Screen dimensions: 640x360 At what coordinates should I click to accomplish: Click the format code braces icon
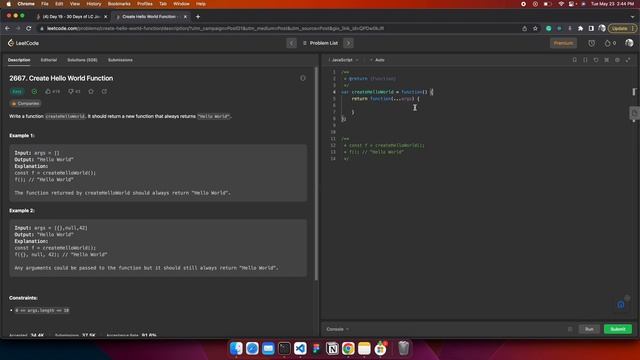click(585, 60)
